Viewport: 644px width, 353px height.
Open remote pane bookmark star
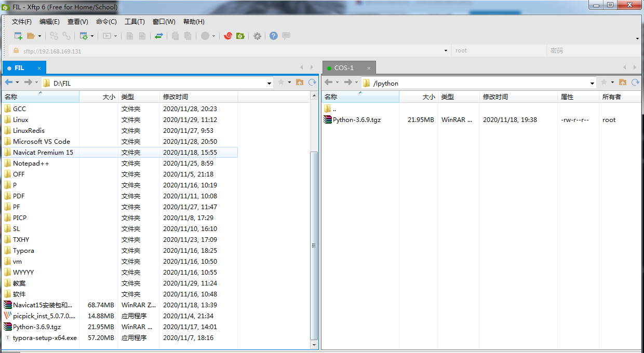[604, 82]
